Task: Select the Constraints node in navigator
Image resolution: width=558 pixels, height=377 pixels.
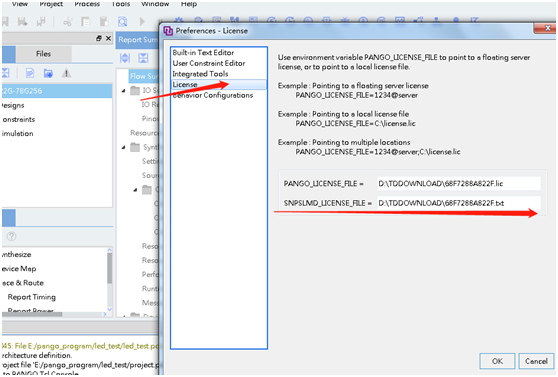Action: tap(19, 119)
